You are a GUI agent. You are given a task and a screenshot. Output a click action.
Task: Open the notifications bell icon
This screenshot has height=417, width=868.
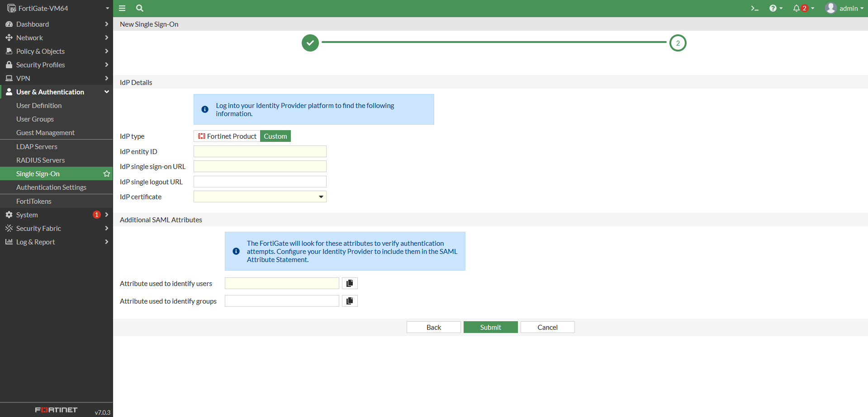797,8
